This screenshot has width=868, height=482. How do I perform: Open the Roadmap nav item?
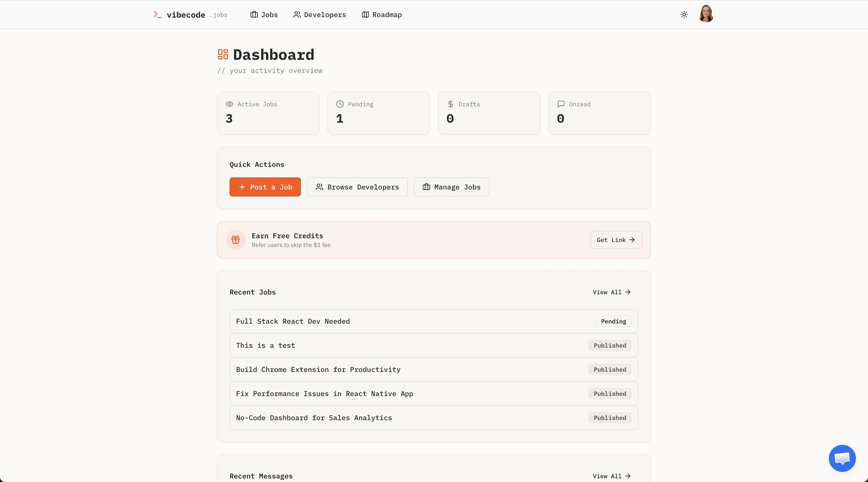382,15
